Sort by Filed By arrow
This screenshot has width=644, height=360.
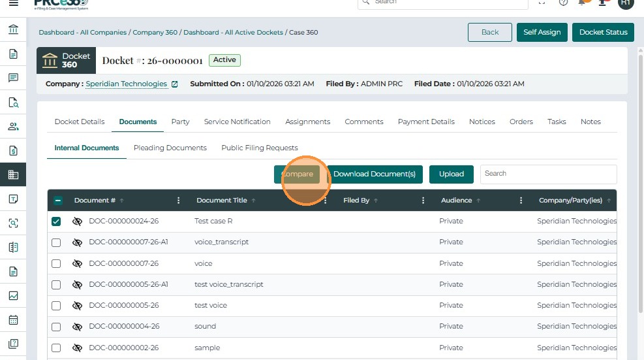click(376, 201)
